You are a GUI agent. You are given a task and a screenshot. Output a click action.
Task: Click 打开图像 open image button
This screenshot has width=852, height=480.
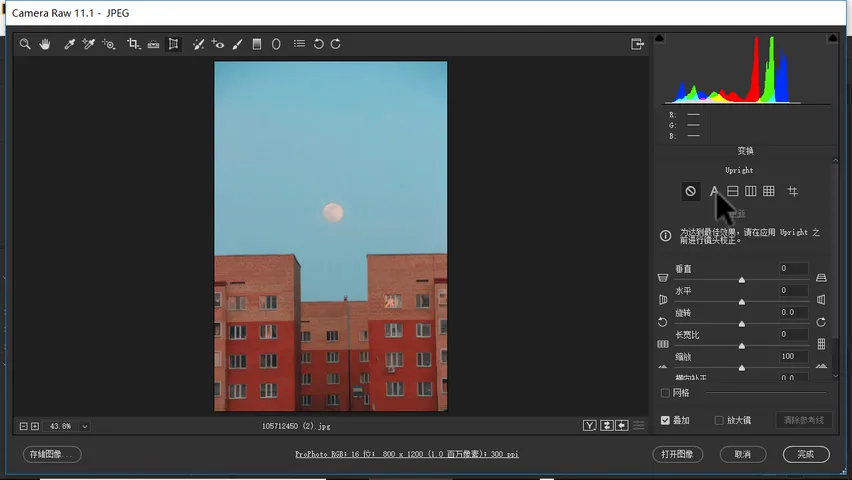coord(678,454)
